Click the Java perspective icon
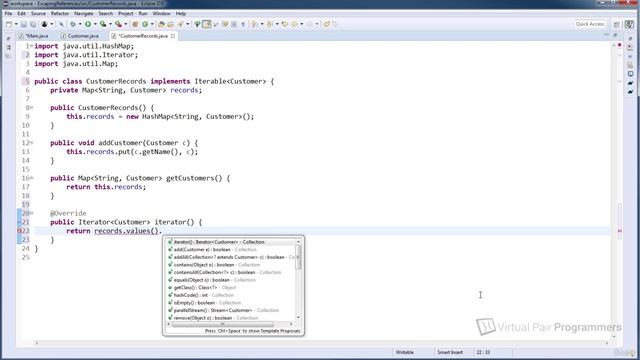 629,24
